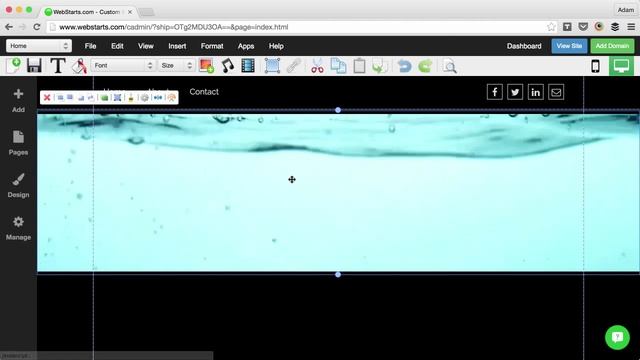The height and width of the screenshot is (360, 640).
Task: Expand the Font dropdown
Action: point(123,65)
